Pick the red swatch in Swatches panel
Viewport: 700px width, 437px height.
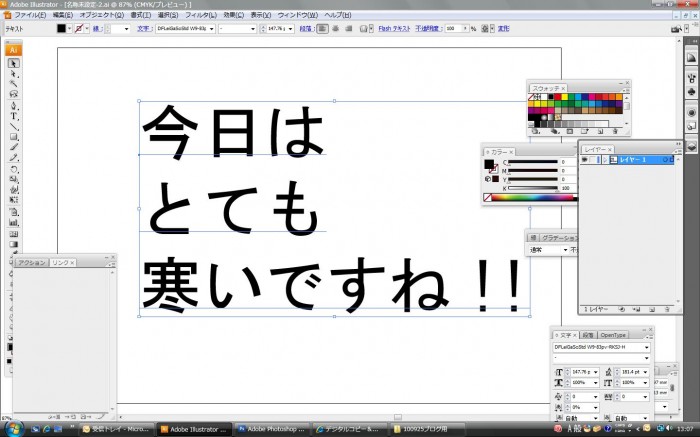point(558,97)
